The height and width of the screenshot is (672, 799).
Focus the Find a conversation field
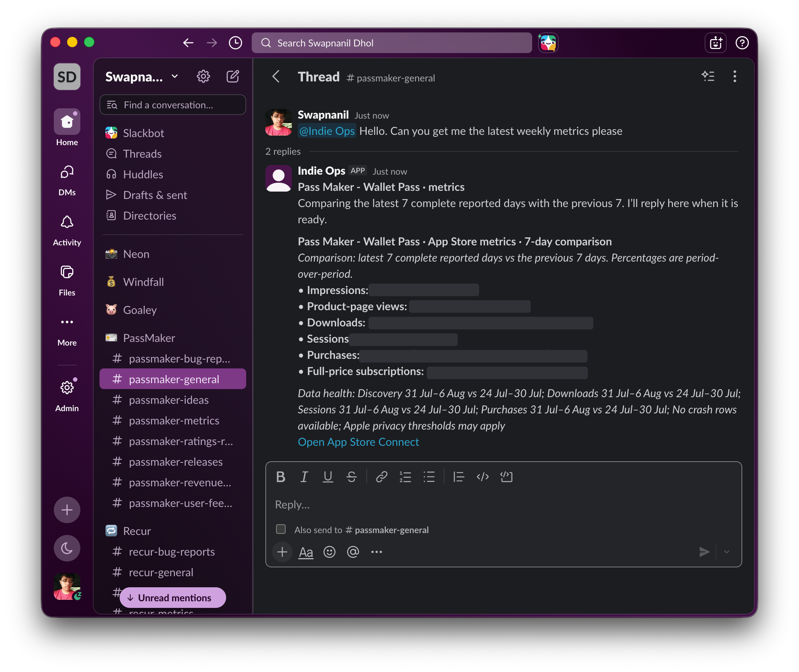pos(172,105)
